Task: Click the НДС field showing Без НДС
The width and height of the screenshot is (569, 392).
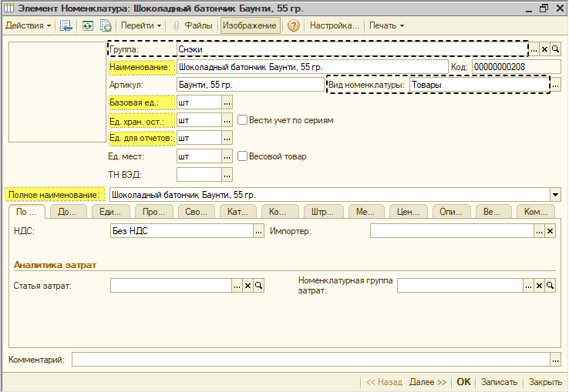Action: [x=182, y=231]
